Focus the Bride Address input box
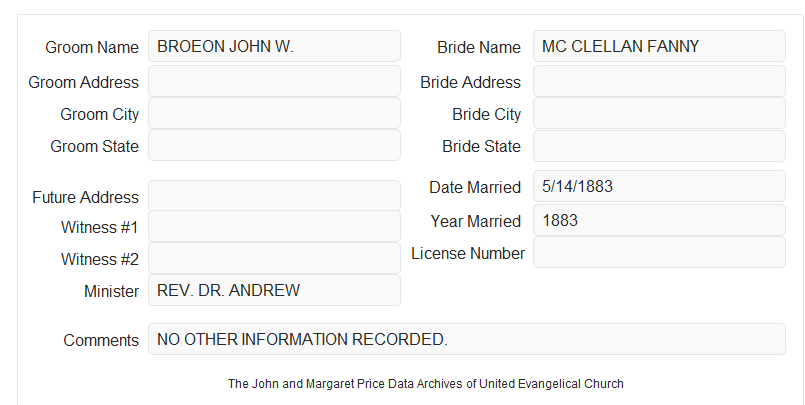 coord(659,81)
